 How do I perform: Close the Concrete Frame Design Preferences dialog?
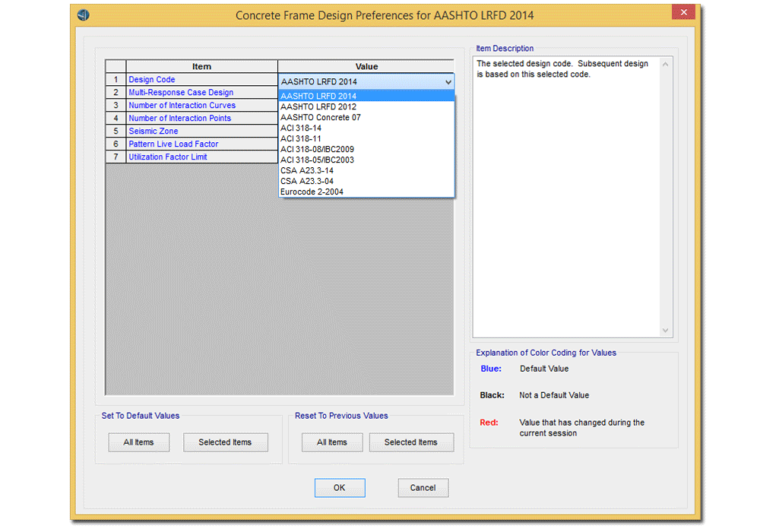tap(683, 12)
